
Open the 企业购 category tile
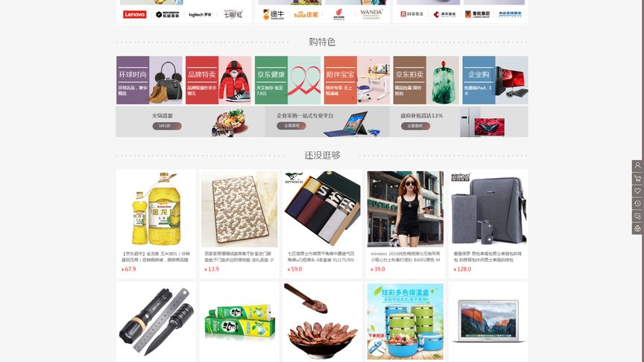[496, 80]
